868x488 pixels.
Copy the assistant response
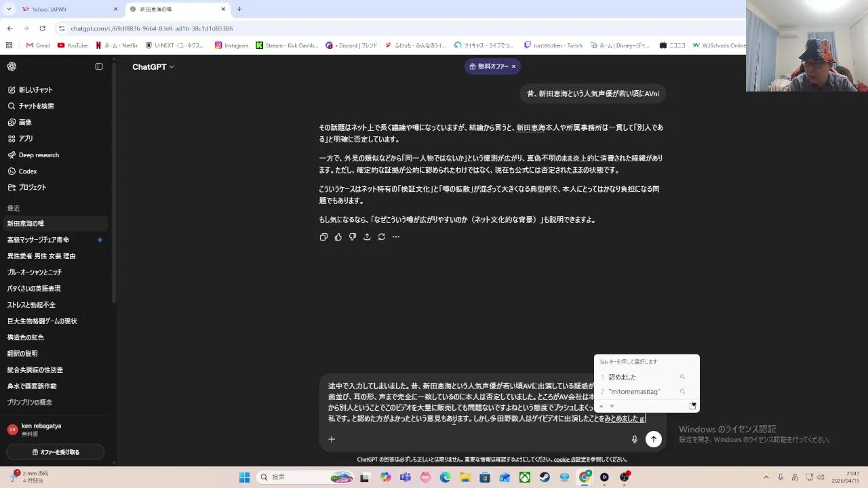tap(323, 237)
